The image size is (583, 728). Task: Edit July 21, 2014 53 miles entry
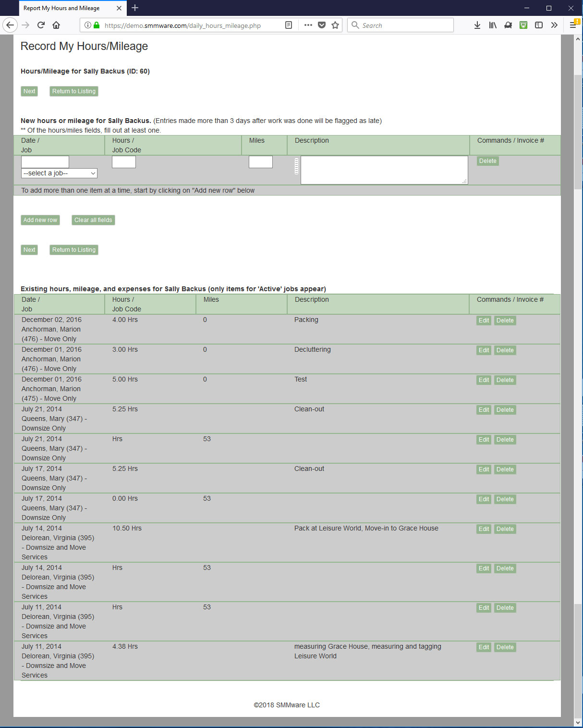tap(484, 440)
